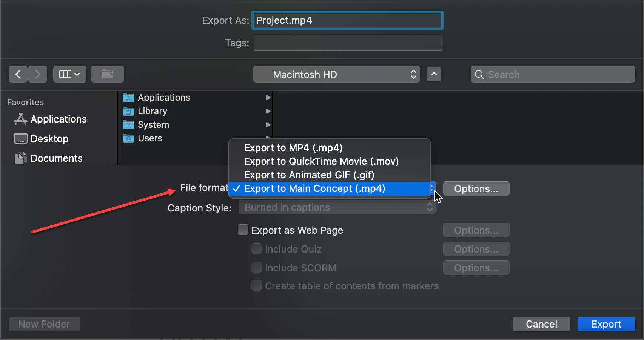Select the System folder in file list
Viewport: 644px width, 340px height.
(x=153, y=125)
